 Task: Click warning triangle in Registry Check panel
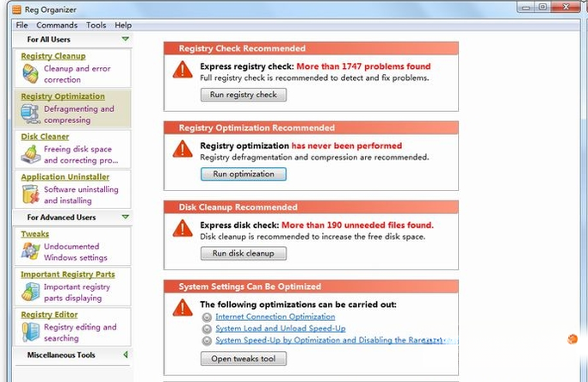pos(183,70)
